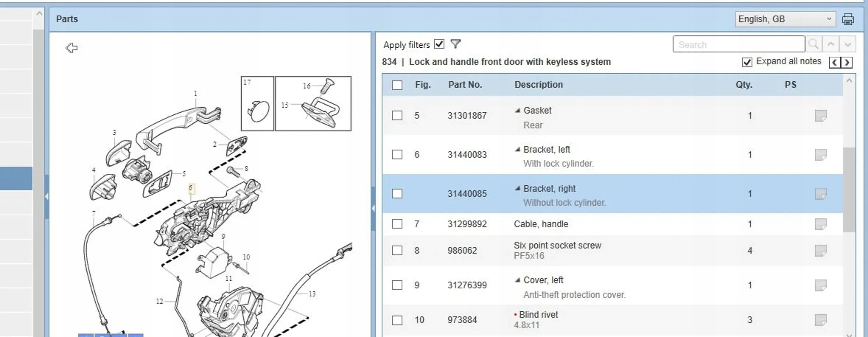Click the "With lock cylinder." note
The width and height of the screenshot is (868, 337).
coord(558,164)
